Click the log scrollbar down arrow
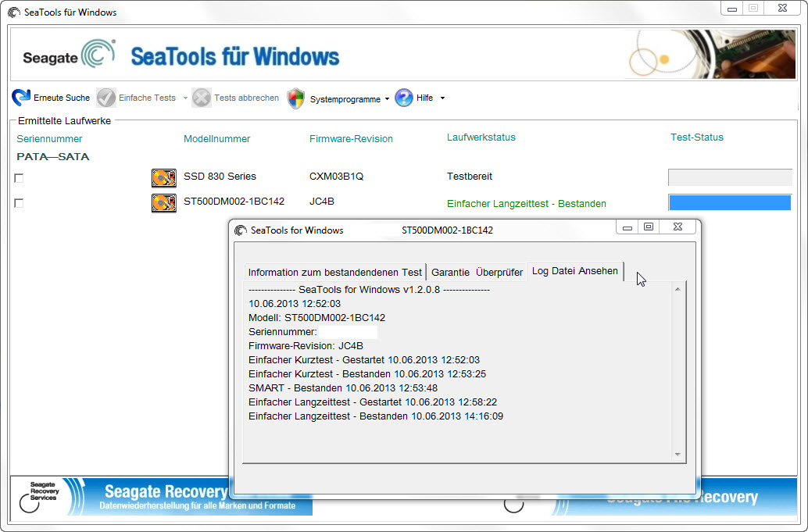 678,454
